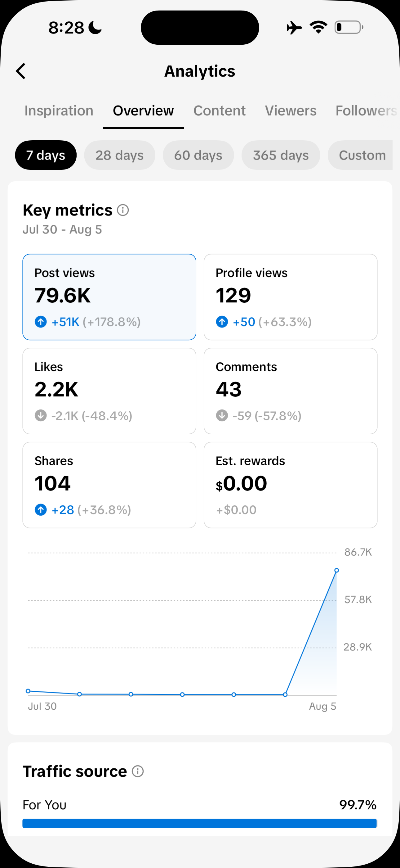Select the Comments metric card
Screen dimensions: 400x868
coord(291,391)
